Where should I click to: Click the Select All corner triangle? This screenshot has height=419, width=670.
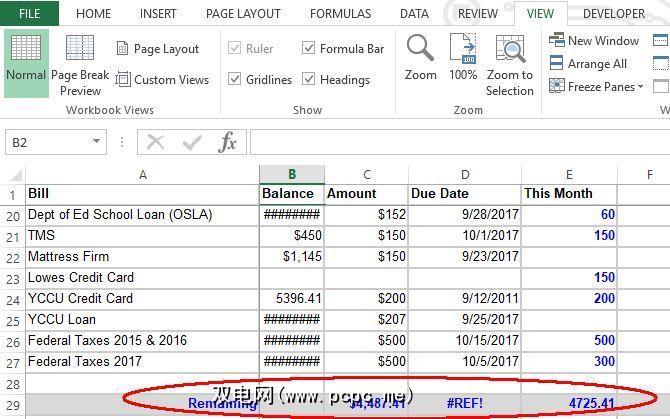click(x=16, y=175)
